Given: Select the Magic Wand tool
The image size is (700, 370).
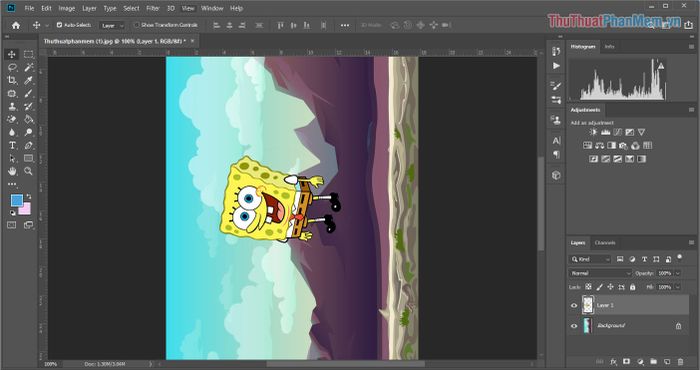Looking at the screenshot, I should (x=29, y=67).
